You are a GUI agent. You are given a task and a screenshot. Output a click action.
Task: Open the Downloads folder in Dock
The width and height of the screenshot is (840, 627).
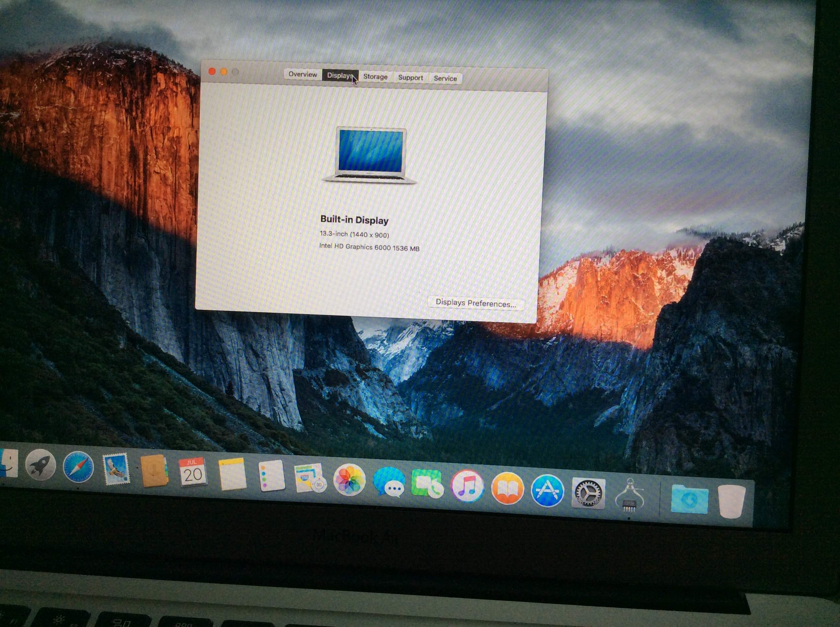click(x=689, y=499)
